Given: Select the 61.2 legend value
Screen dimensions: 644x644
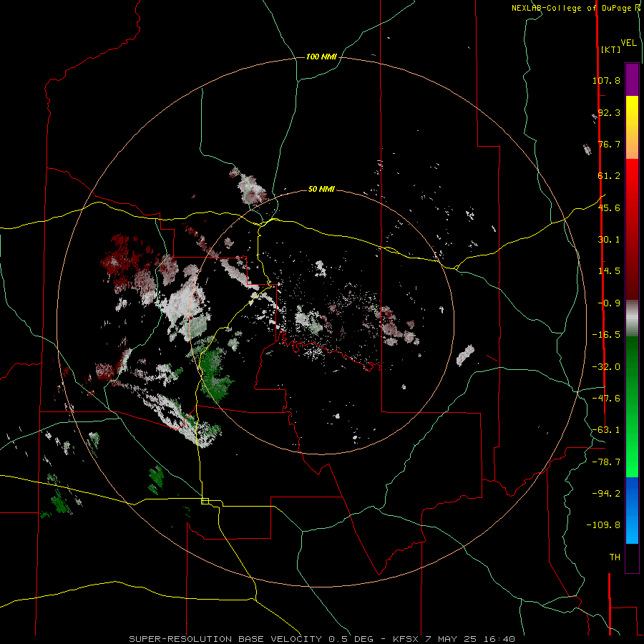Looking at the screenshot, I should click(x=609, y=176).
